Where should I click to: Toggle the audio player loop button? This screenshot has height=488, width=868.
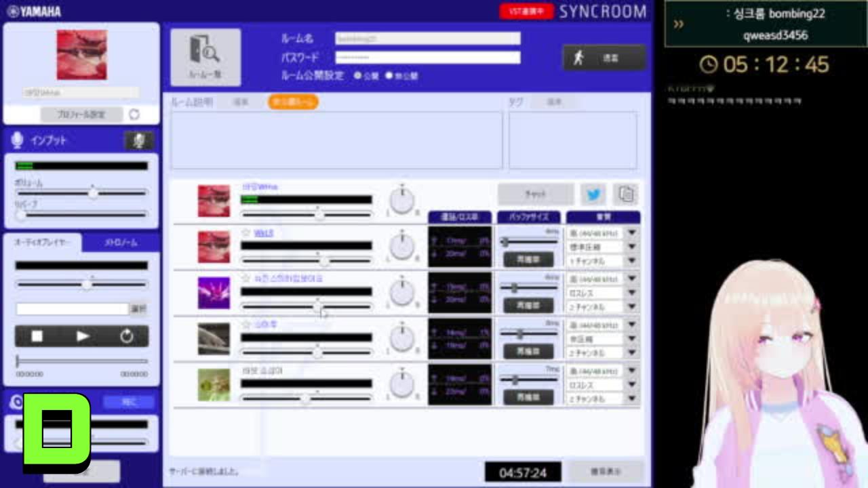[127, 336]
